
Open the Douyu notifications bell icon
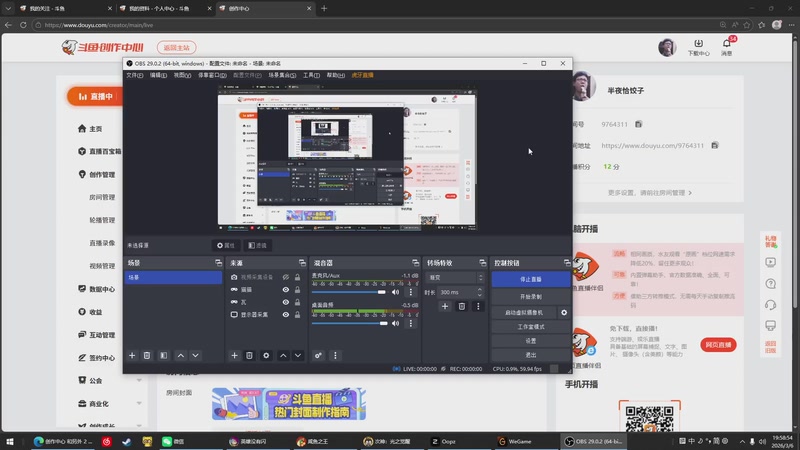(x=727, y=47)
